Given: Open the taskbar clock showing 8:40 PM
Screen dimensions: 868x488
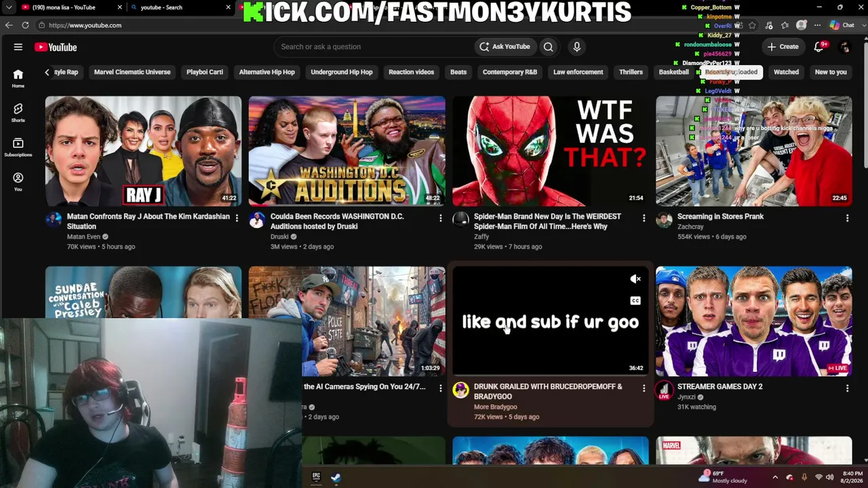Looking at the screenshot, I should [852, 477].
